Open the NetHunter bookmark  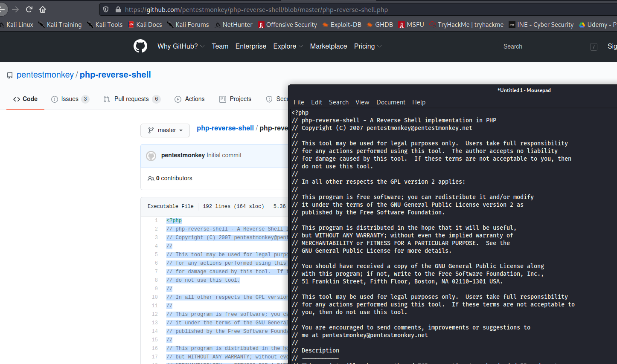[x=233, y=25]
